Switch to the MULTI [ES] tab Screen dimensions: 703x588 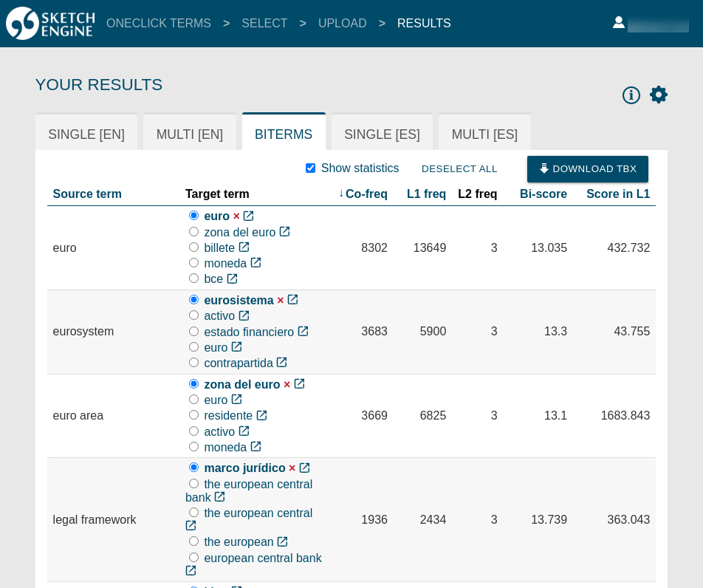point(484,134)
